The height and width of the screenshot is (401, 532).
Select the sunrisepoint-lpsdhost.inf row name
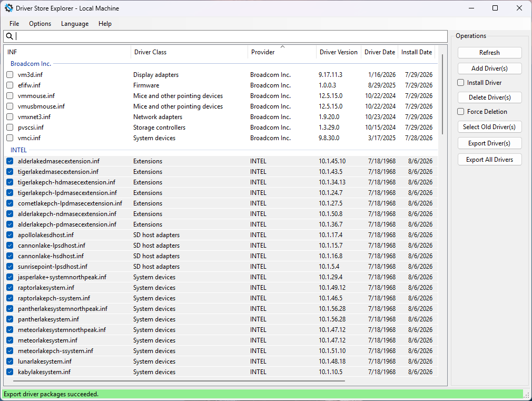(53, 267)
